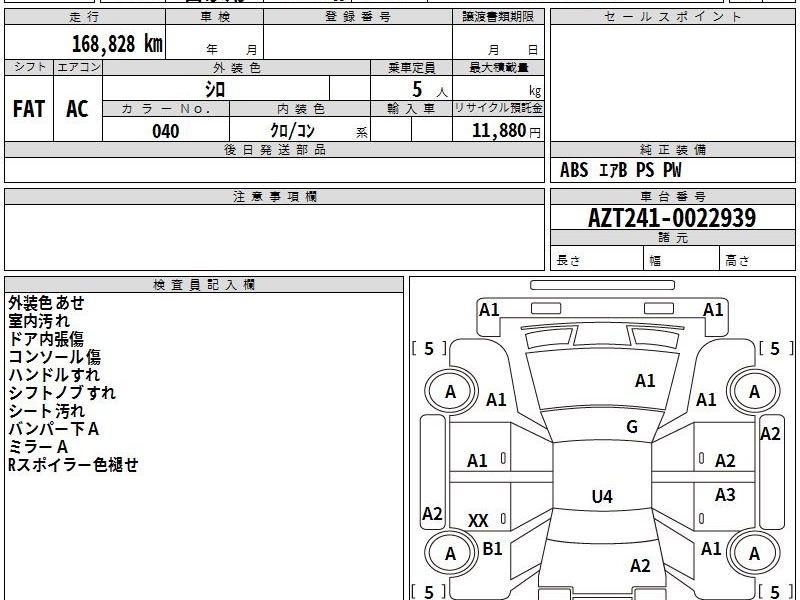Click the G mark on the windshield
800x600 pixels.
(x=632, y=427)
